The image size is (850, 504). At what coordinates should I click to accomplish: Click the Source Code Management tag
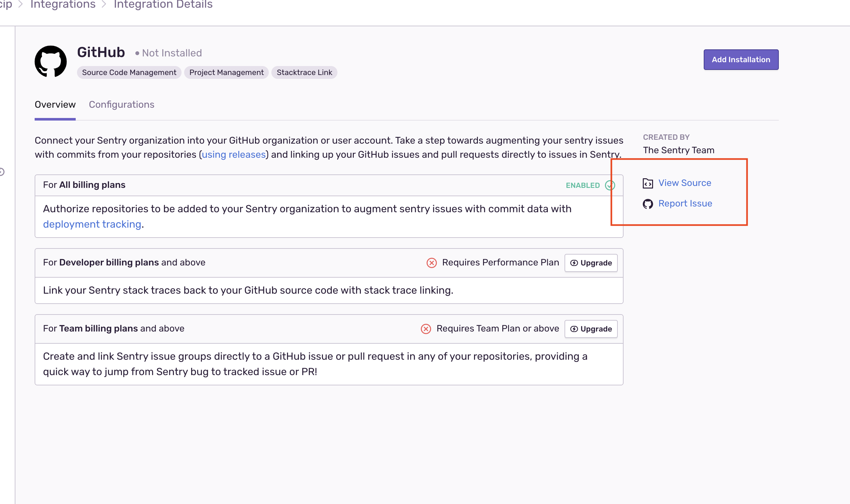pyautogui.click(x=129, y=72)
